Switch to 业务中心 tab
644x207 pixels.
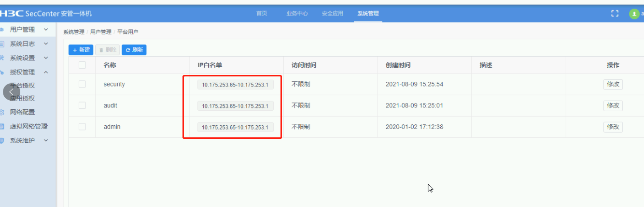point(297,14)
